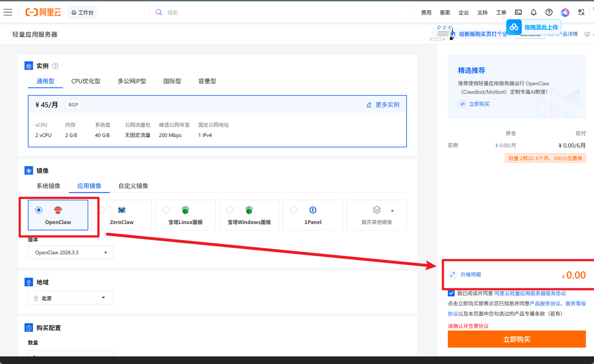The width and height of the screenshot is (594, 364).
Task: Open the account avatar menu
Action: [x=565, y=13]
